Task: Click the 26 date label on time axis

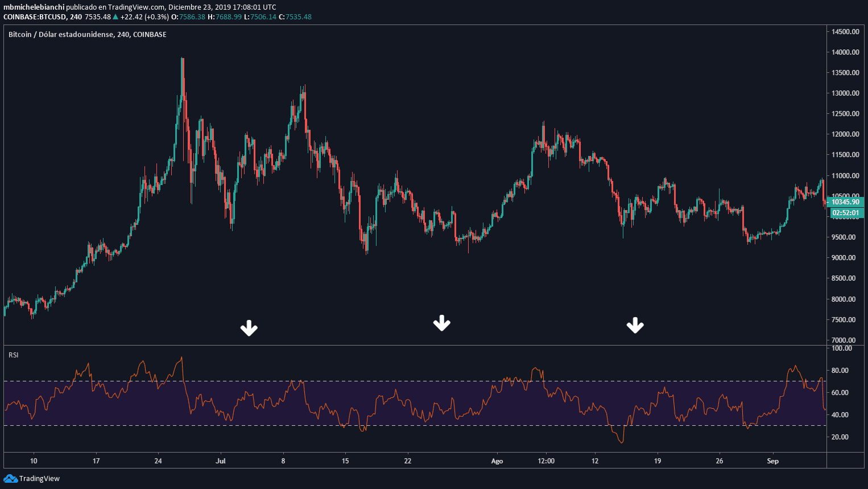Action: pos(720,461)
